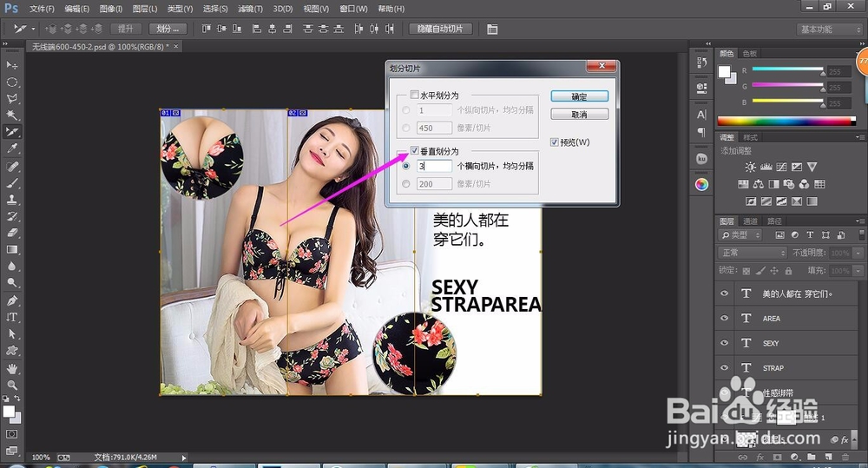The width and height of the screenshot is (868, 468).
Task: Uncheck the 垂直划分为 checkbox
Action: tap(414, 151)
